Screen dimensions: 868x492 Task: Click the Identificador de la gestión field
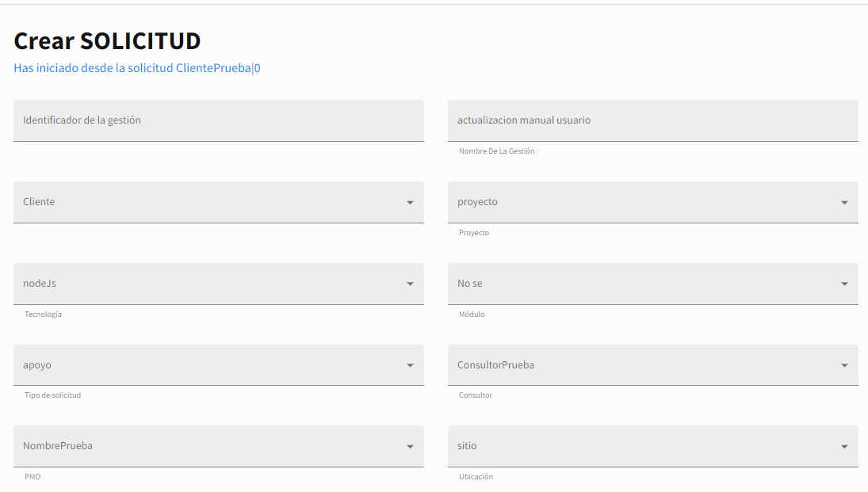[x=219, y=120]
